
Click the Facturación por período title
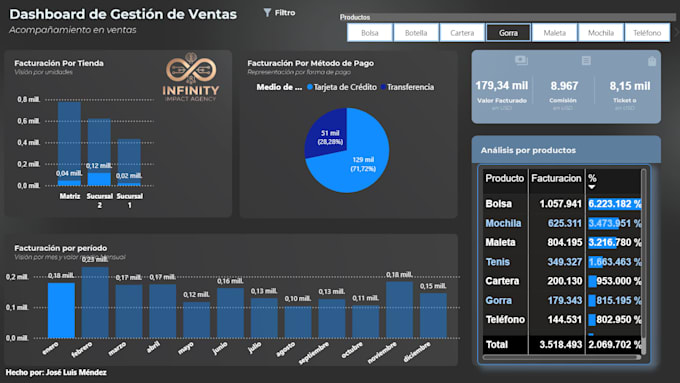[x=61, y=248]
